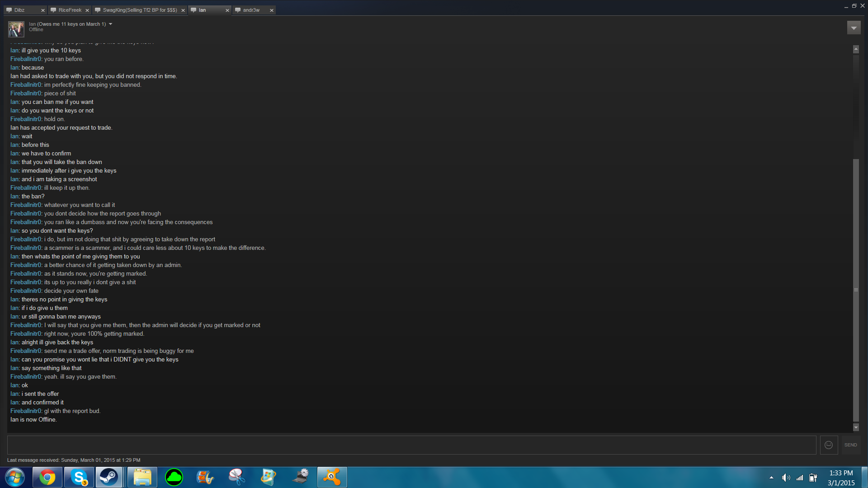This screenshot has height=488, width=868.
Task: Click inside the message input field
Action: point(411,445)
